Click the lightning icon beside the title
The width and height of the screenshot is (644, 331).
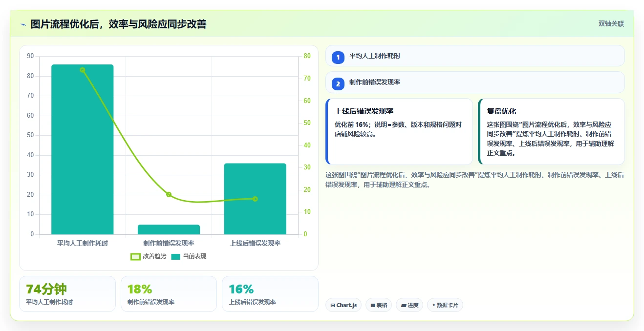[x=23, y=24]
